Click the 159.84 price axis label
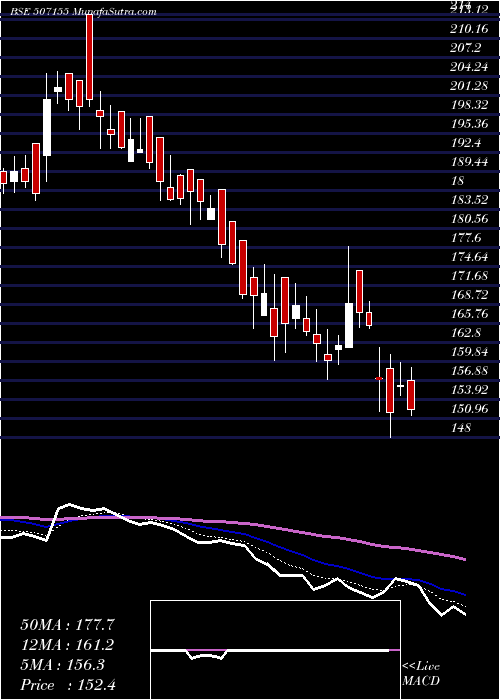 470,352
